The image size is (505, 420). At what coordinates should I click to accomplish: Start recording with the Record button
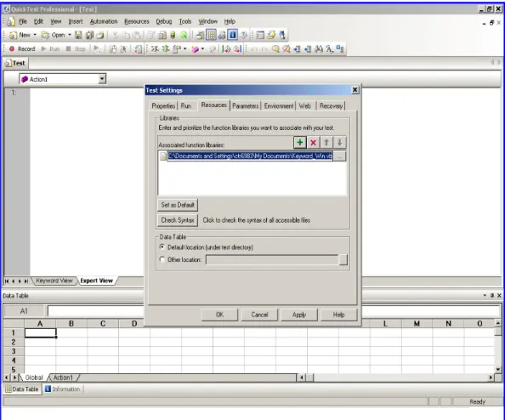22,48
